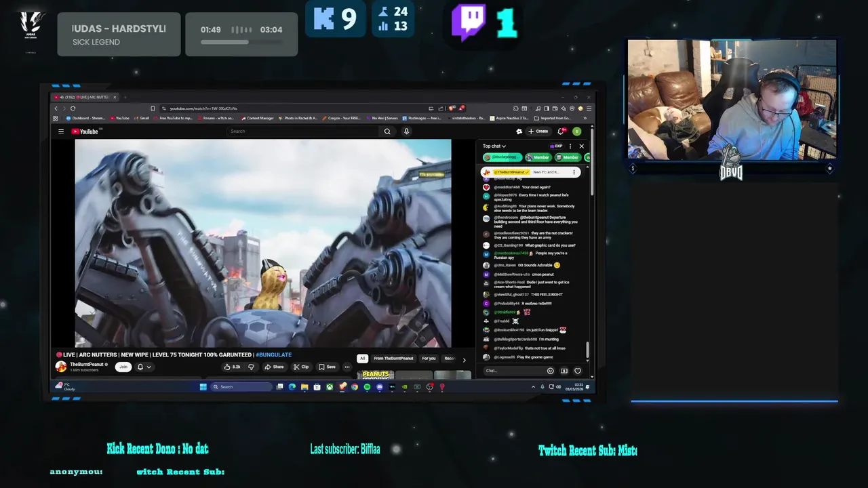This screenshot has width=868, height=488.
Task: Open the Postimages bookmark
Action: click(x=423, y=118)
